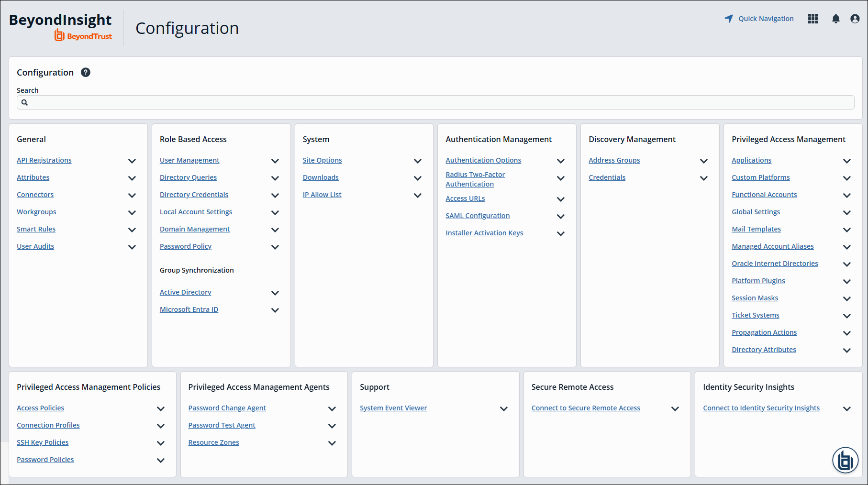Expand the User Management chevron
The width and height of the screenshot is (868, 485).
tap(275, 161)
